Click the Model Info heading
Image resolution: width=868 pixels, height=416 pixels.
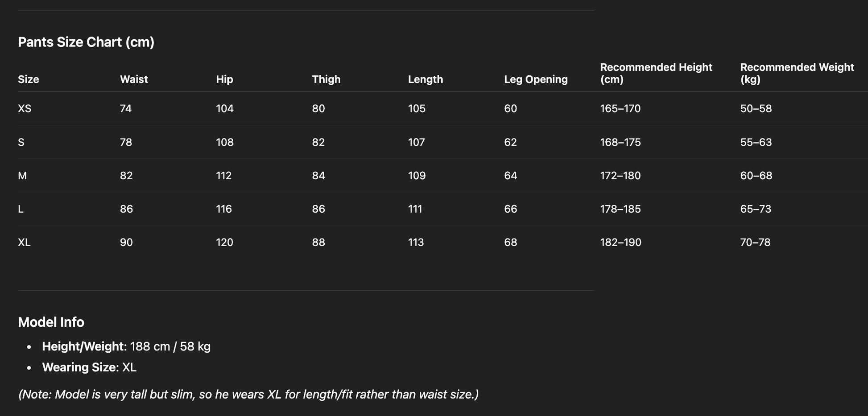(x=51, y=322)
